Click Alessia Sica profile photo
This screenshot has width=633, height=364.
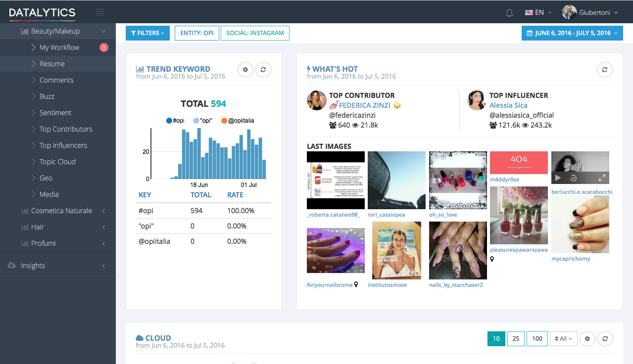[477, 100]
